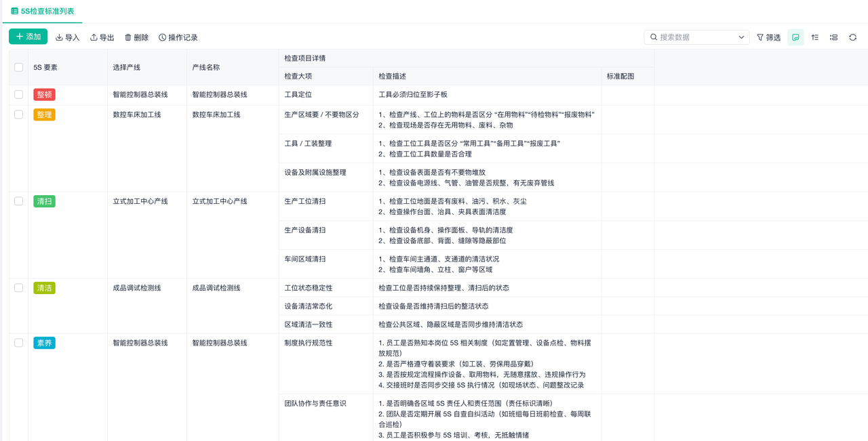Click 立式加工中心产线 in 选择产线 column
The height and width of the screenshot is (441, 868).
[140, 201]
